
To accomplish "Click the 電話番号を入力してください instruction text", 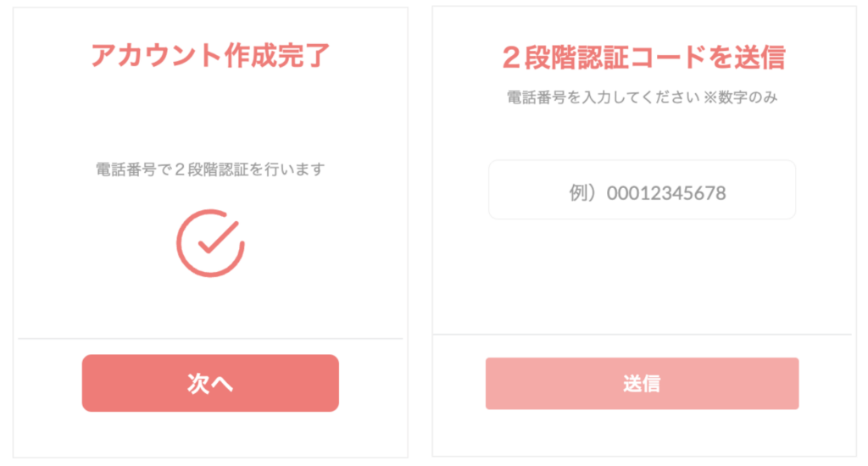I will [x=604, y=97].
